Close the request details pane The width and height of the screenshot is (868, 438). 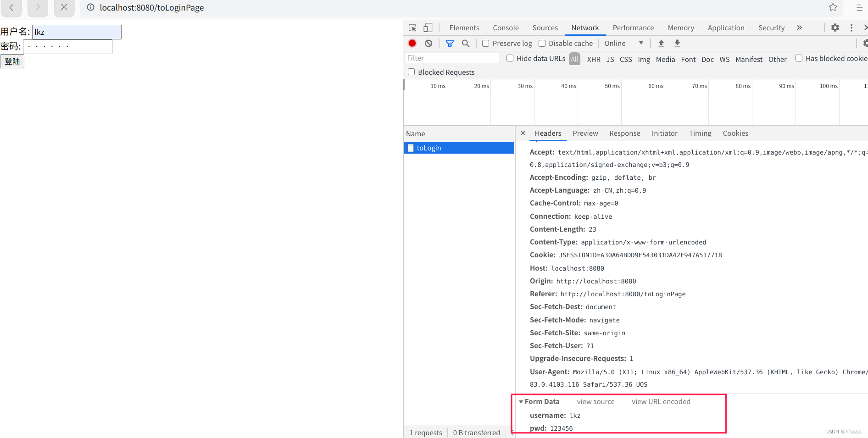[523, 133]
